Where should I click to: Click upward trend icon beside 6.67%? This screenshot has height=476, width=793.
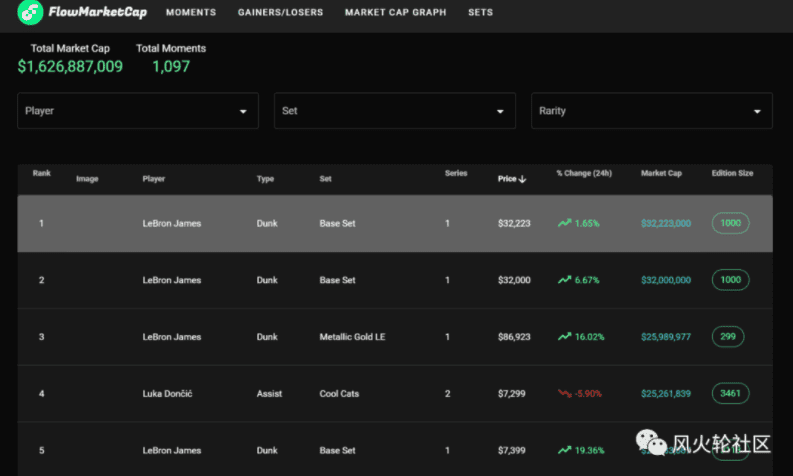pos(564,279)
